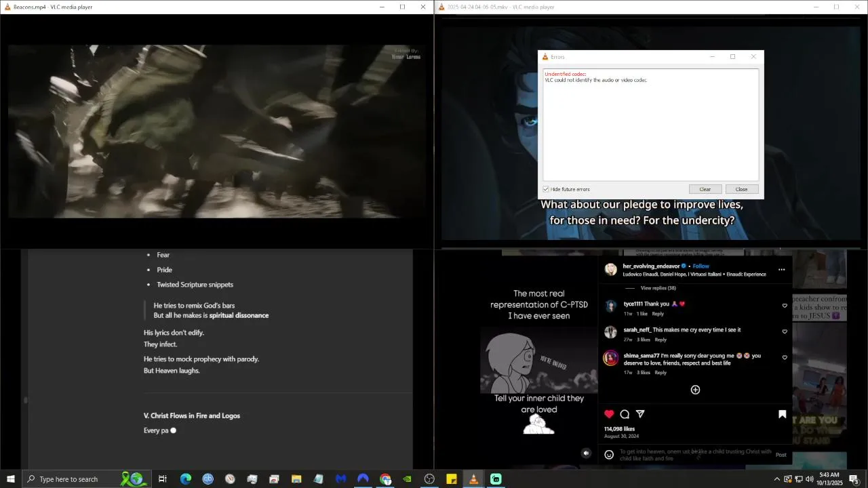Image resolution: width=868 pixels, height=488 pixels.
Task: Open Google Chrome from the taskbar
Action: coord(385,479)
